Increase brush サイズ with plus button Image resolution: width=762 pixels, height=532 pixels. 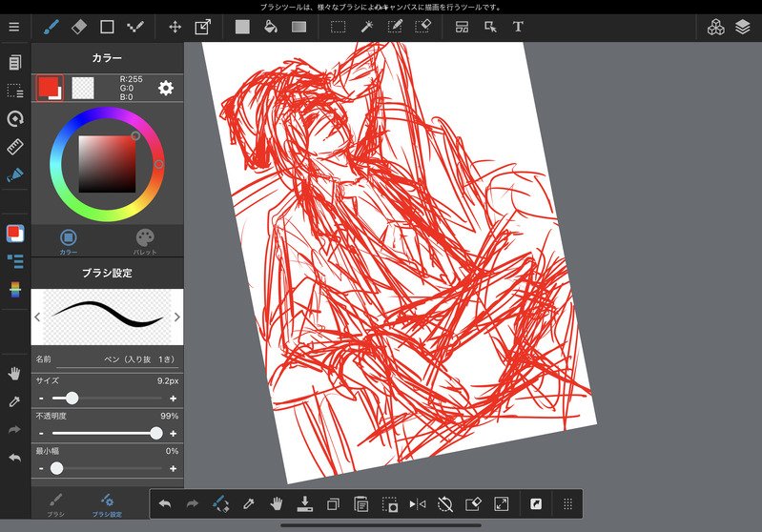(x=173, y=398)
